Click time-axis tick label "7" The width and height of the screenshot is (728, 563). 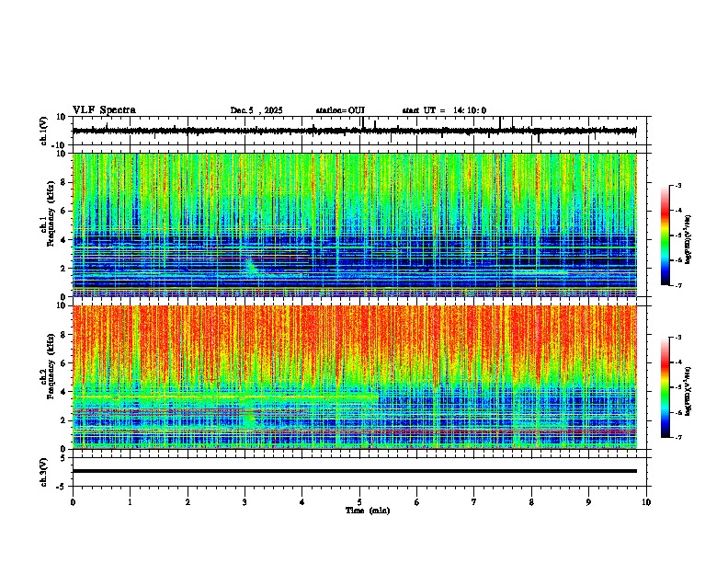(x=474, y=502)
